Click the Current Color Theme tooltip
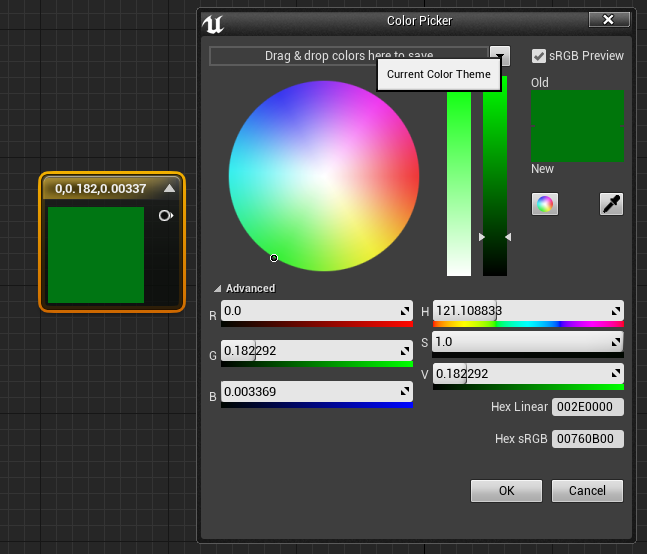This screenshot has width=647, height=554. pyautogui.click(x=439, y=74)
